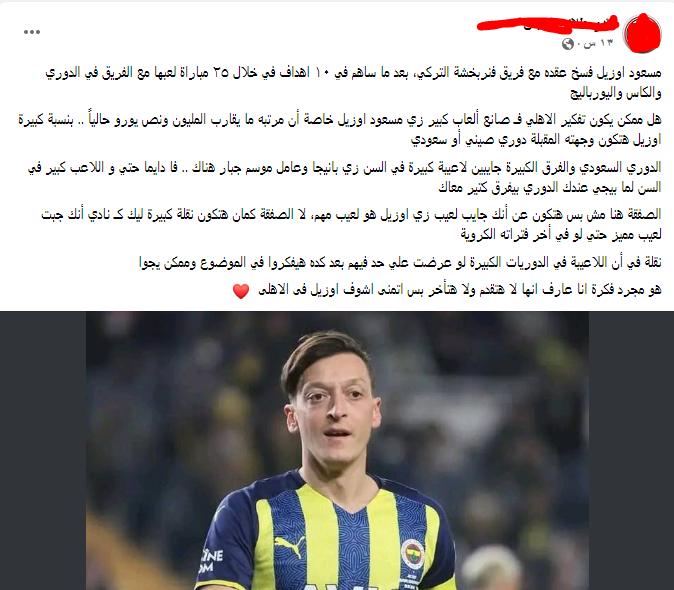The width and height of the screenshot is (674, 590).
Task: Open the three-dot post options menu
Action: coord(32,32)
